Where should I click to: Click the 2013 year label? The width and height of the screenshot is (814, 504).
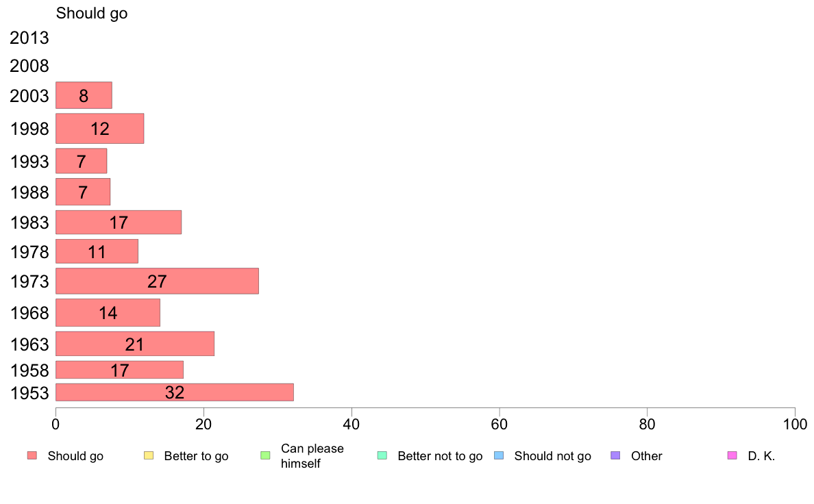coord(29,38)
